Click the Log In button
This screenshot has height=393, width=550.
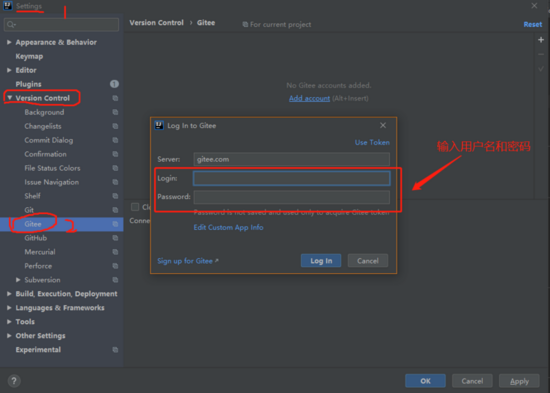point(321,261)
